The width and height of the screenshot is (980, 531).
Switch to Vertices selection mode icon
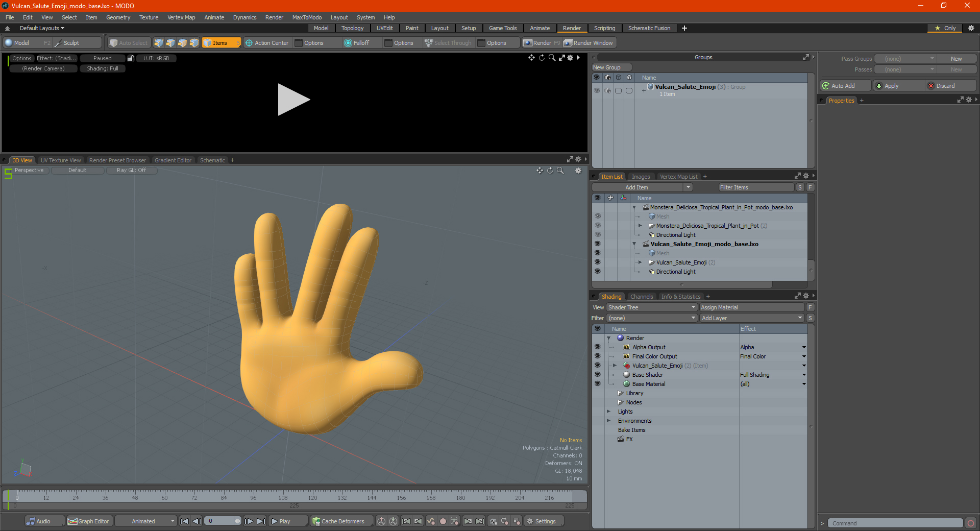point(159,43)
